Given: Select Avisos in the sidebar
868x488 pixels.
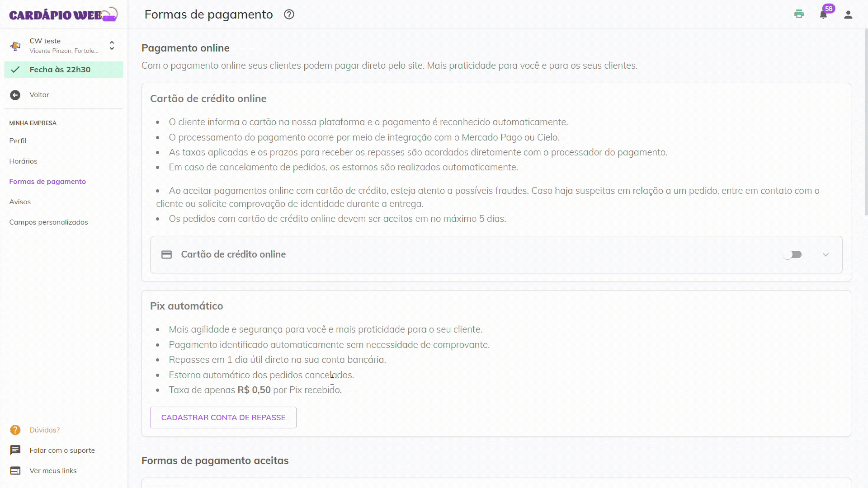Looking at the screenshot, I should click(x=20, y=202).
